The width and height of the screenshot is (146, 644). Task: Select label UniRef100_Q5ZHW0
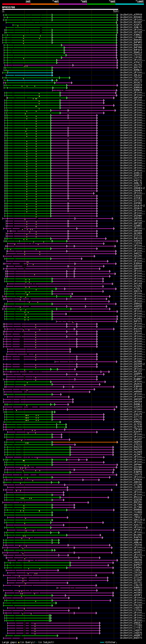click(x=131, y=216)
